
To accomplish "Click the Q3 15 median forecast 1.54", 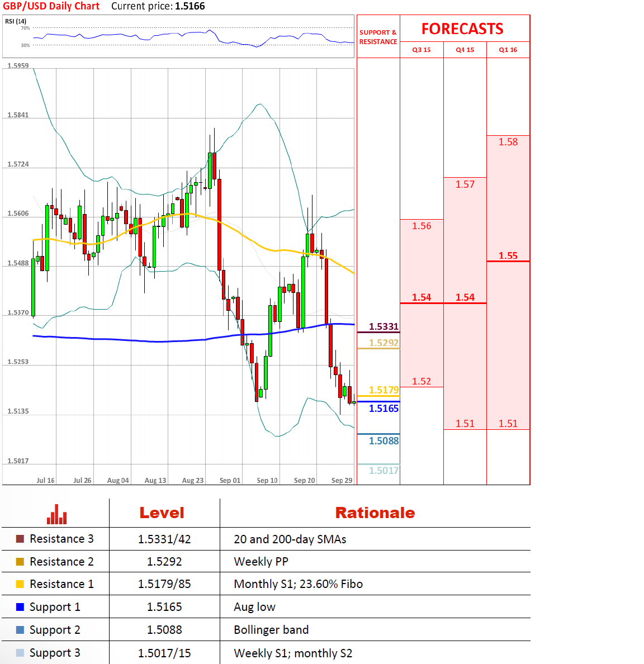I will coord(422,297).
